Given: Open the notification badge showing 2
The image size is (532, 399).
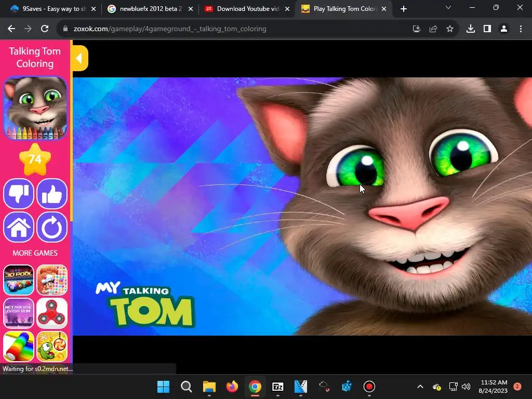Looking at the screenshot, I should [517, 387].
